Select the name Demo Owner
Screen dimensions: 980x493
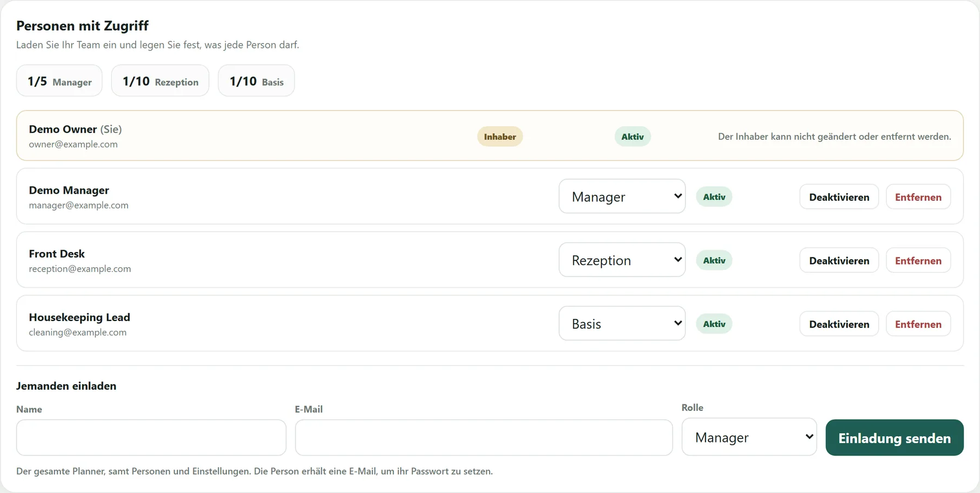click(x=63, y=129)
